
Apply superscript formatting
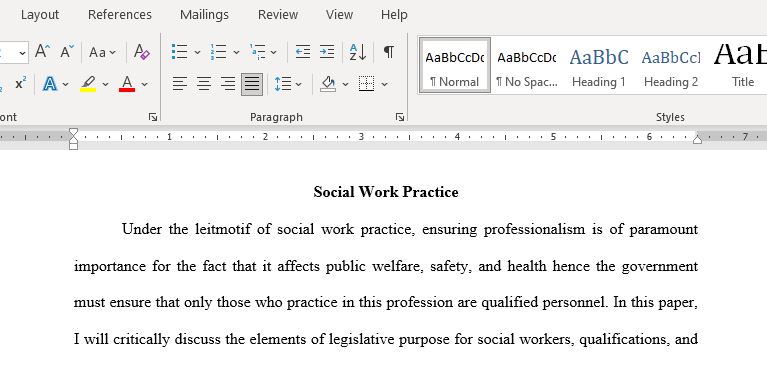(x=21, y=83)
